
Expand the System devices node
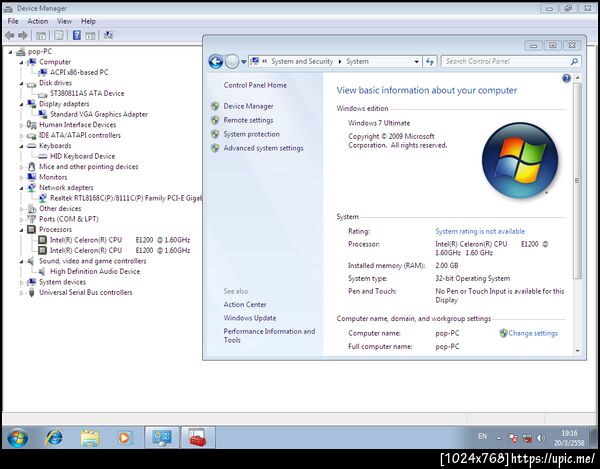21,282
